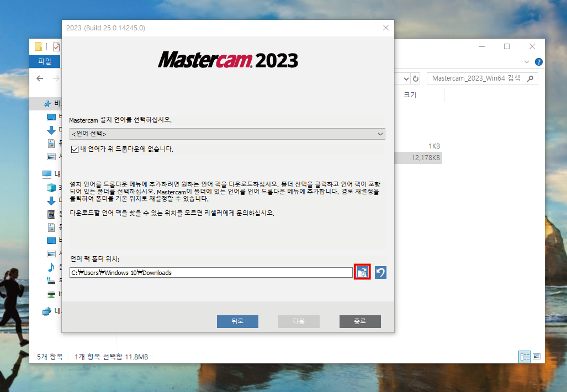Screen dimensions: 567x392
Task: Click the 12,178KB file size cell
Action: (x=425, y=158)
